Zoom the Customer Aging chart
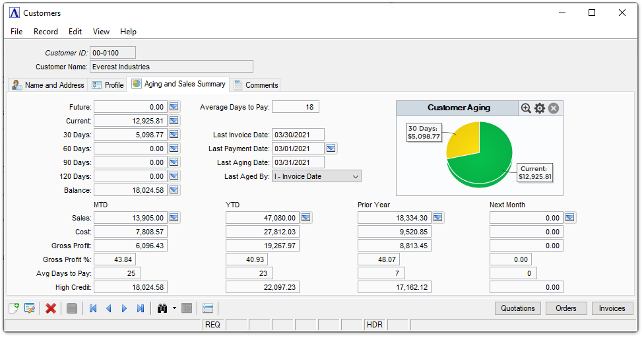Viewport: 644px width, 338px height. [526, 108]
